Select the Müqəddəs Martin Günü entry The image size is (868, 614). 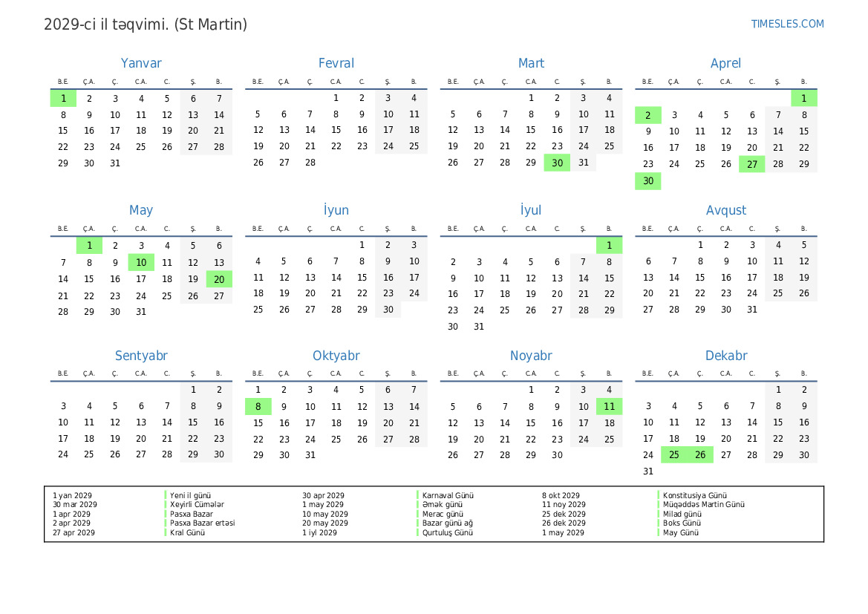[704, 504]
